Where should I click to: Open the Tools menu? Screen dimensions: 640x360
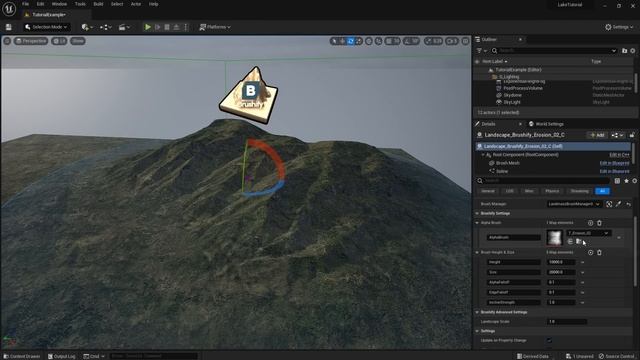(x=80, y=4)
